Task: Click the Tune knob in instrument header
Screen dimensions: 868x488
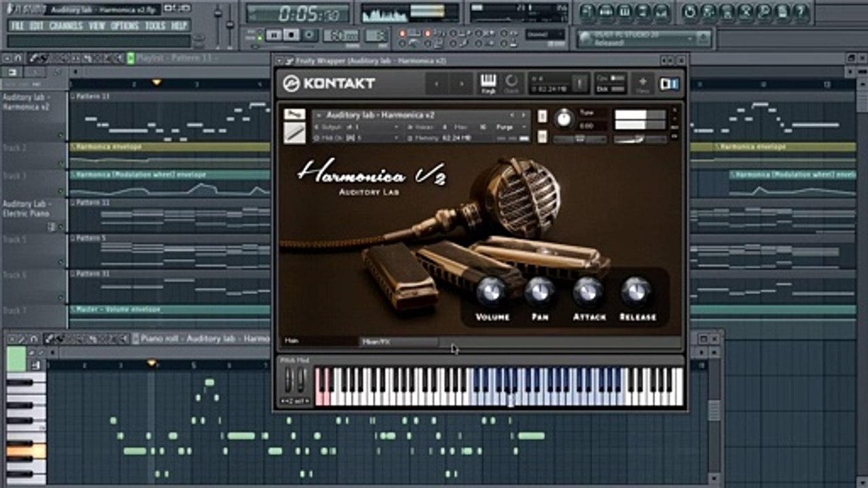Action: [564, 119]
